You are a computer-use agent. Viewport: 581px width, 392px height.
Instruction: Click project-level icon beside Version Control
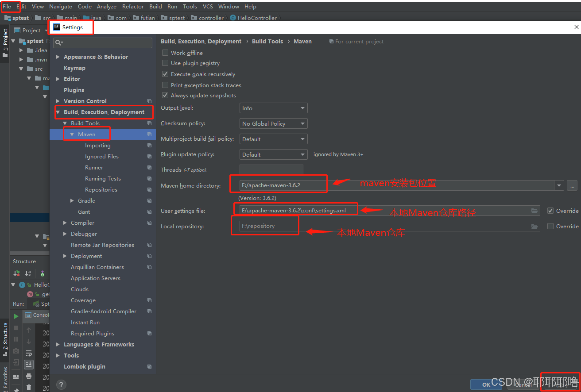click(149, 101)
